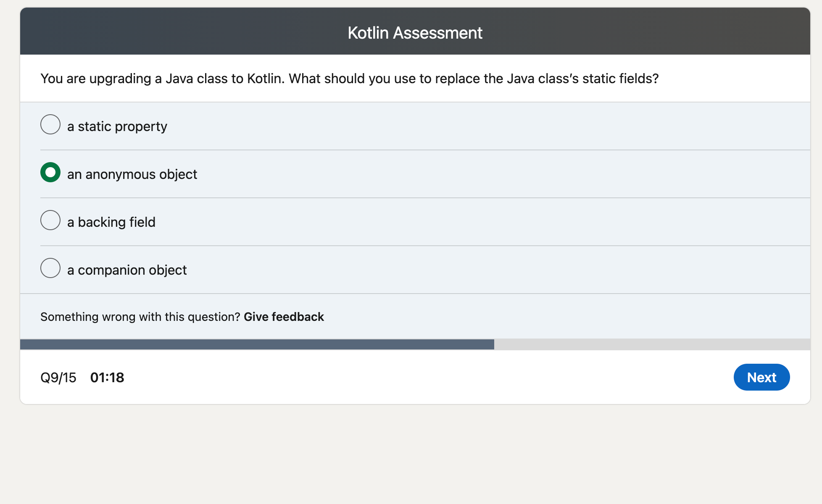Click the Kotlin Assessment header title
The width and height of the screenshot is (822, 504).
click(x=415, y=32)
